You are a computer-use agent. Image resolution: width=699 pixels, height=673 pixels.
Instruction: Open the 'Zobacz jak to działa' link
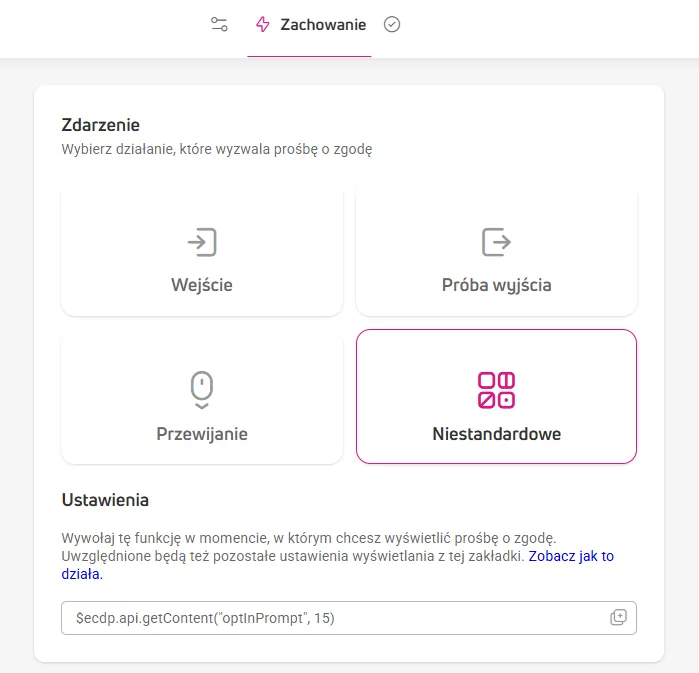[x=337, y=565]
